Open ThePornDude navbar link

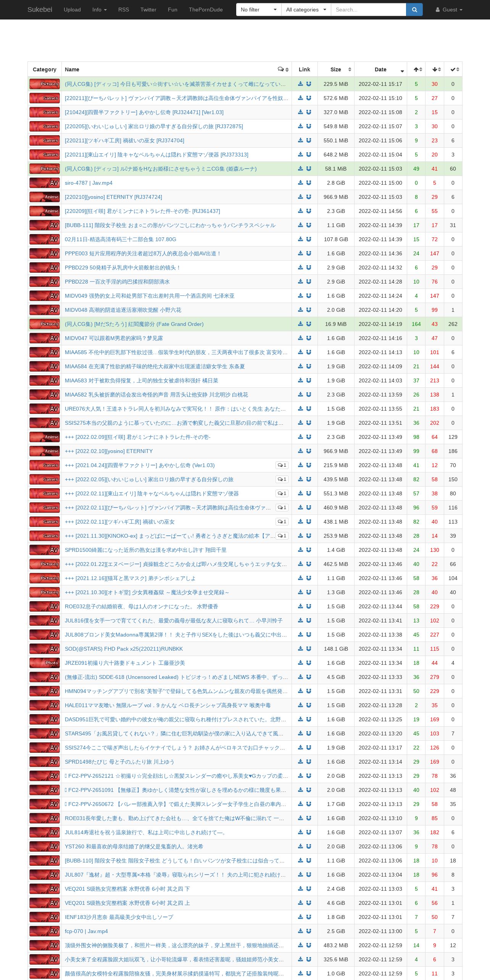pos(206,10)
